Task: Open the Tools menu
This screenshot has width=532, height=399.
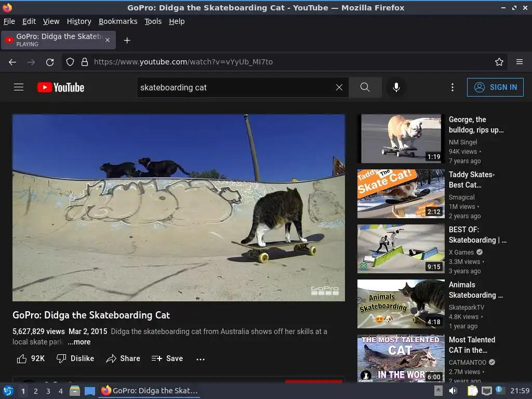Action: (x=153, y=21)
